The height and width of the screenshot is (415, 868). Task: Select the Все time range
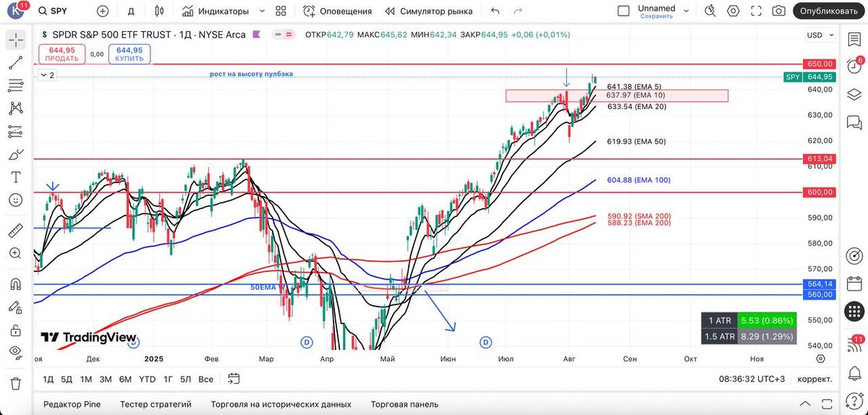[x=205, y=379]
